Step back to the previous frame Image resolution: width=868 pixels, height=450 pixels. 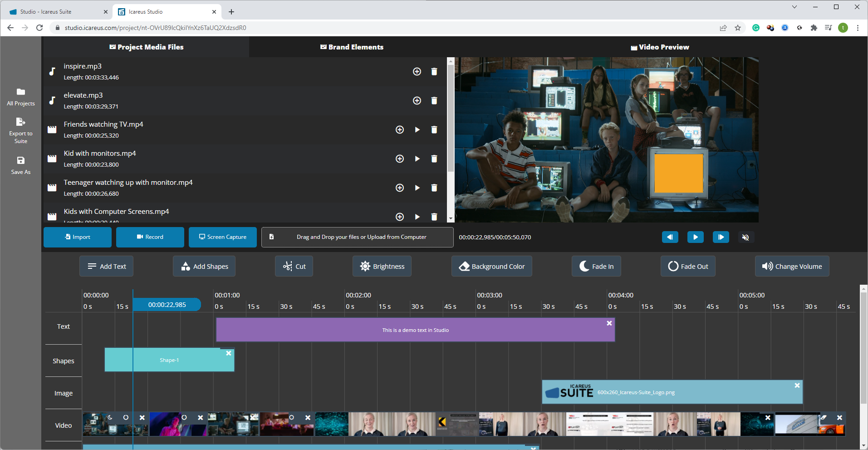tap(670, 237)
